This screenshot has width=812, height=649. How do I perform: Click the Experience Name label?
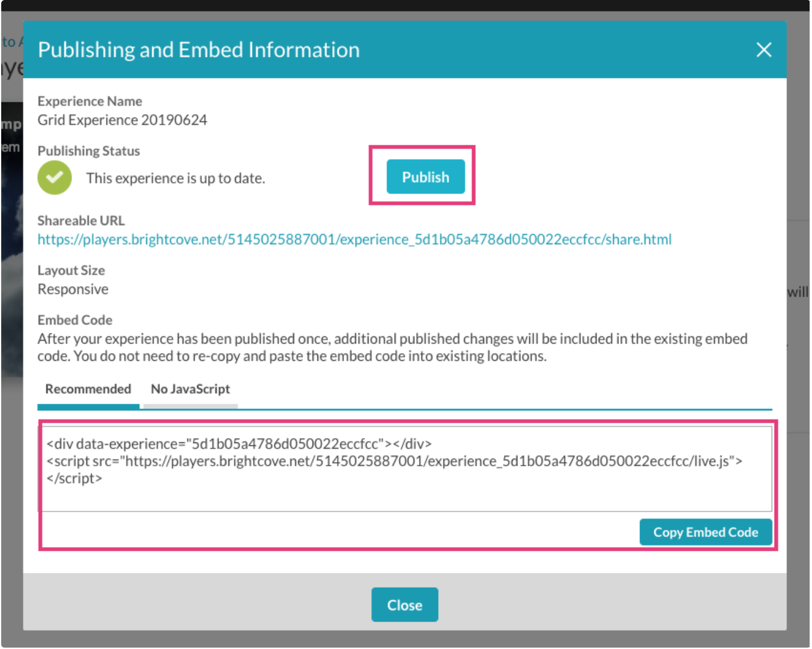(90, 101)
